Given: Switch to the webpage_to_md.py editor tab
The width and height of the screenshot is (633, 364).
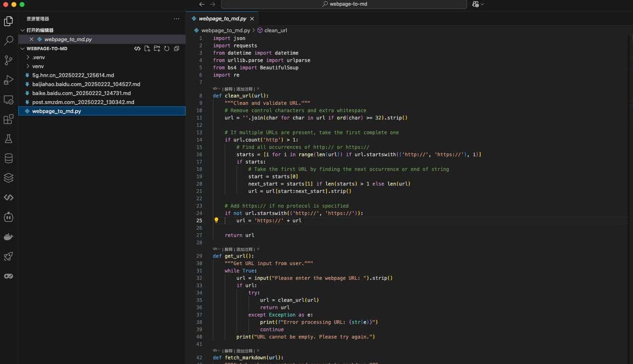Looking at the screenshot, I should 223,18.
